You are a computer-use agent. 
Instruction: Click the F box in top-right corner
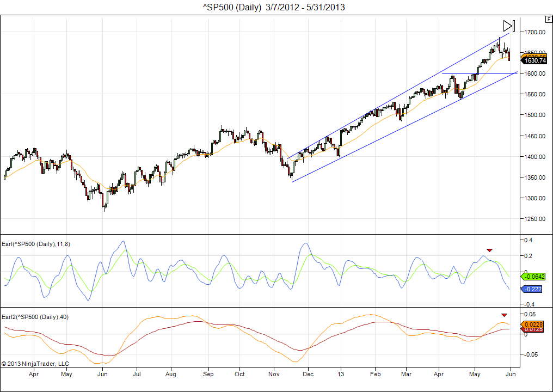tap(548, 19)
